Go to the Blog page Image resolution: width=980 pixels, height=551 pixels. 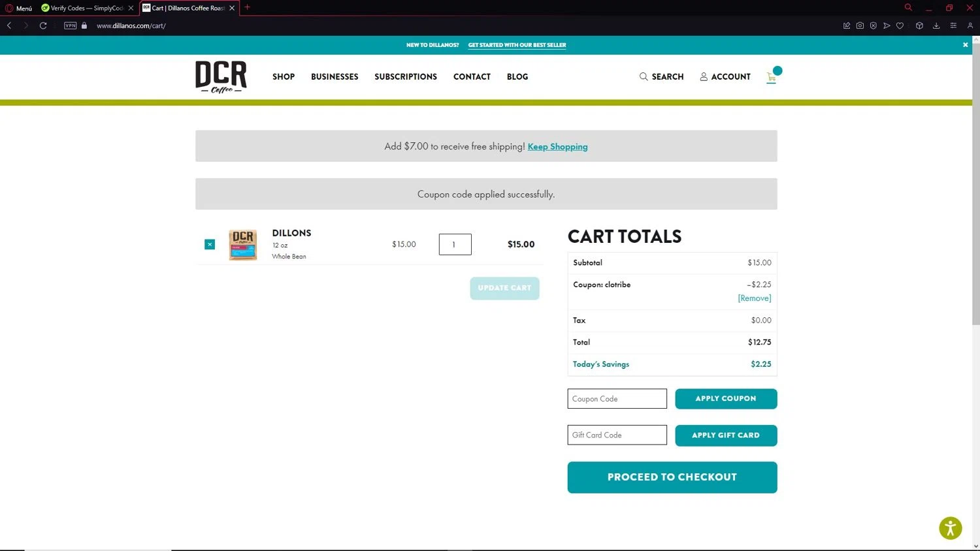pyautogui.click(x=517, y=76)
